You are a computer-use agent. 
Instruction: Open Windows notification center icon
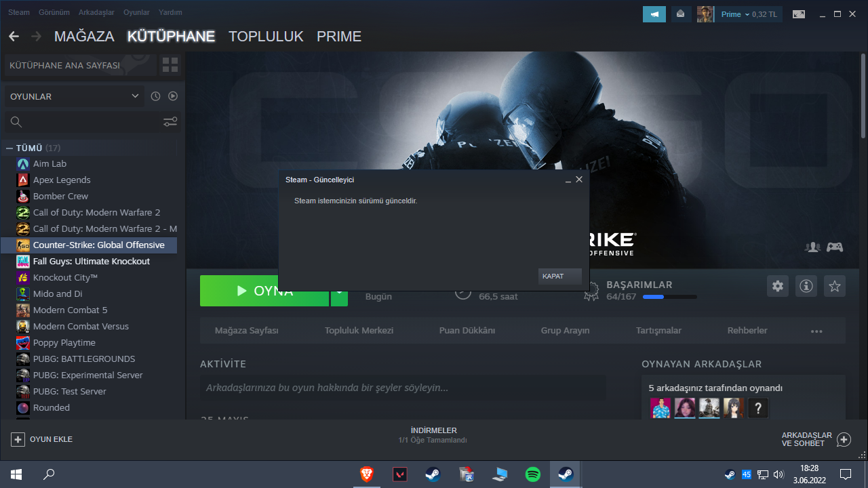tap(846, 474)
